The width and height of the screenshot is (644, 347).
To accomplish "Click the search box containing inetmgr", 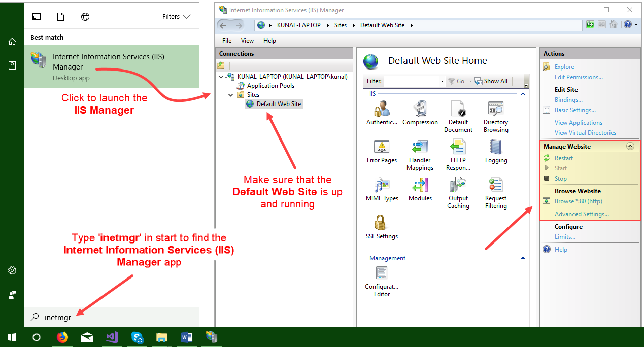I will (x=112, y=317).
